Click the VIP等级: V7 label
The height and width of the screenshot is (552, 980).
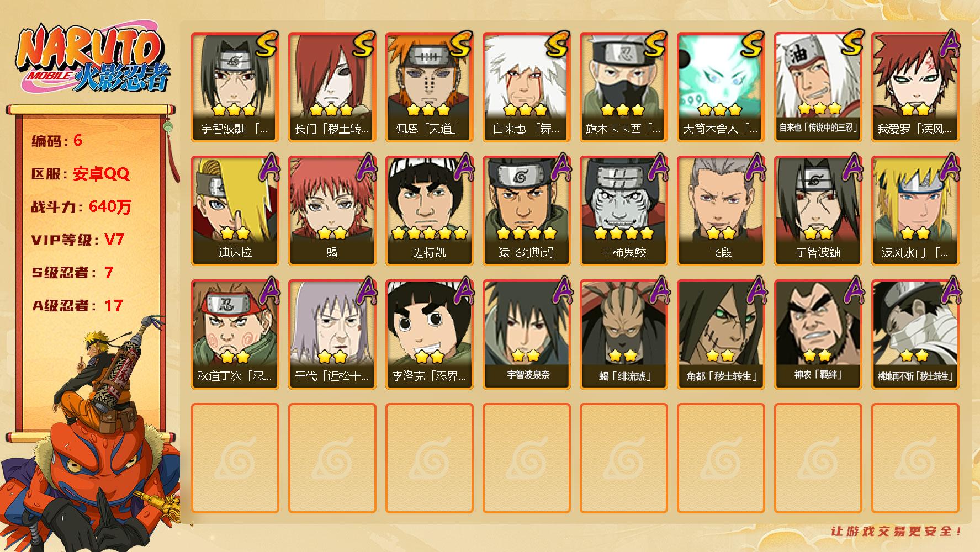point(78,240)
